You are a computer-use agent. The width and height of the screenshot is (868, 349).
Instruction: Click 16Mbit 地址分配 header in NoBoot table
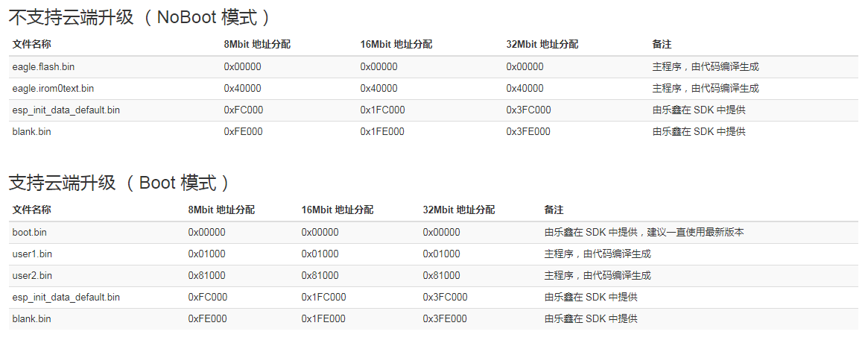click(396, 45)
